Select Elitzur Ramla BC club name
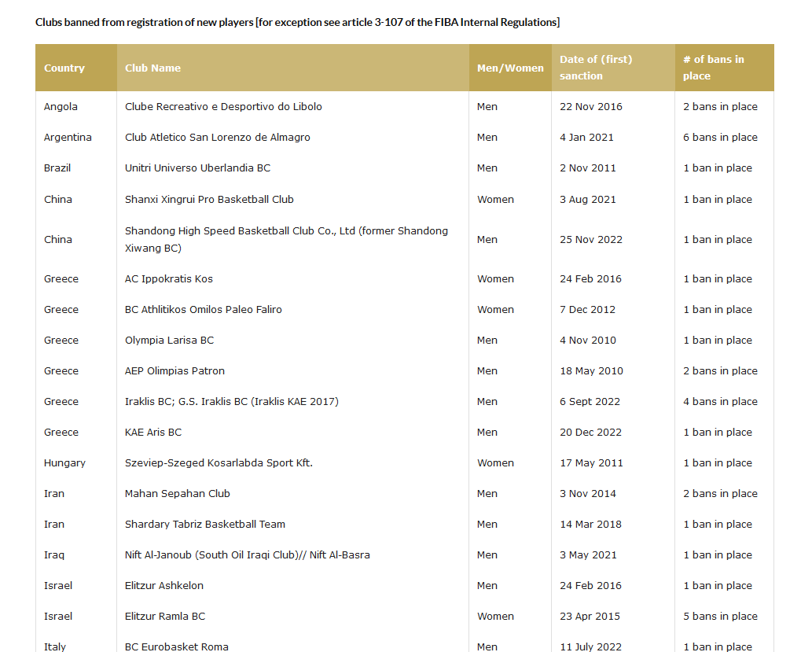Image resolution: width=812 pixels, height=652 pixels. 164,617
